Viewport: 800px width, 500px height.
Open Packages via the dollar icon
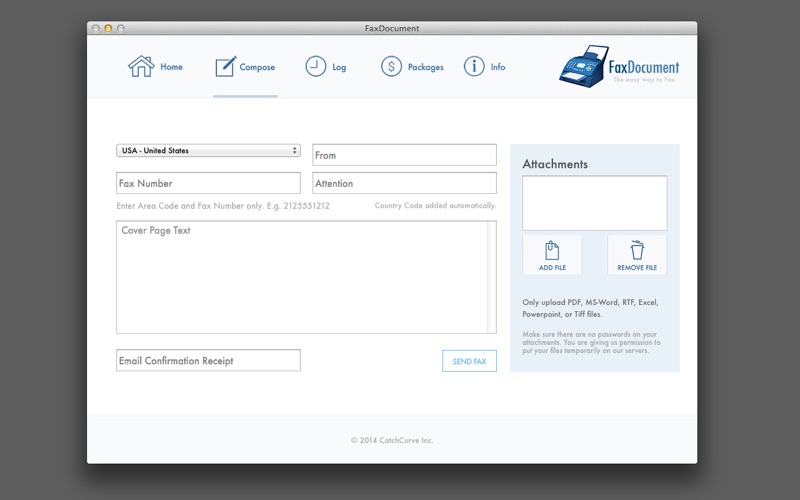click(391, 66)
